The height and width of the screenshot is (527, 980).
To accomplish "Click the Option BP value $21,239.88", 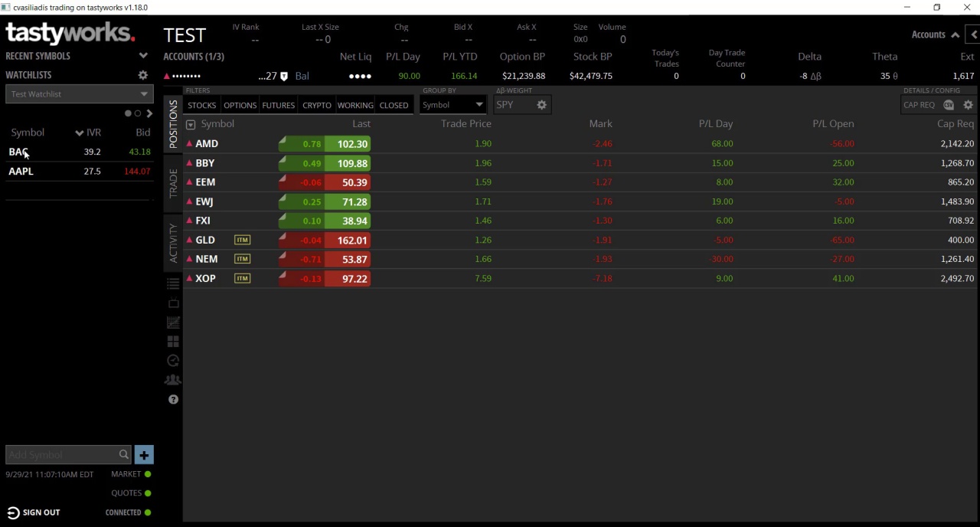I will pyautogui.click(x=524, y=76).
